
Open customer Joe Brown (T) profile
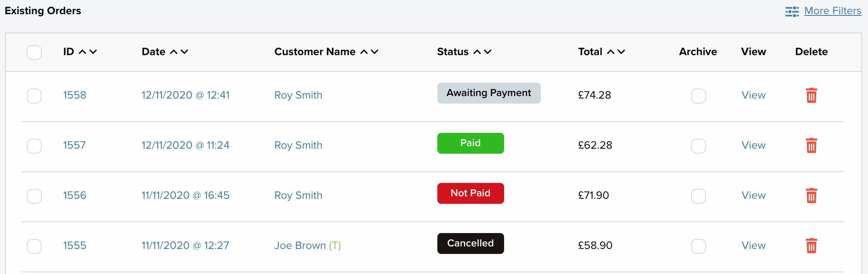click(308, 246)
